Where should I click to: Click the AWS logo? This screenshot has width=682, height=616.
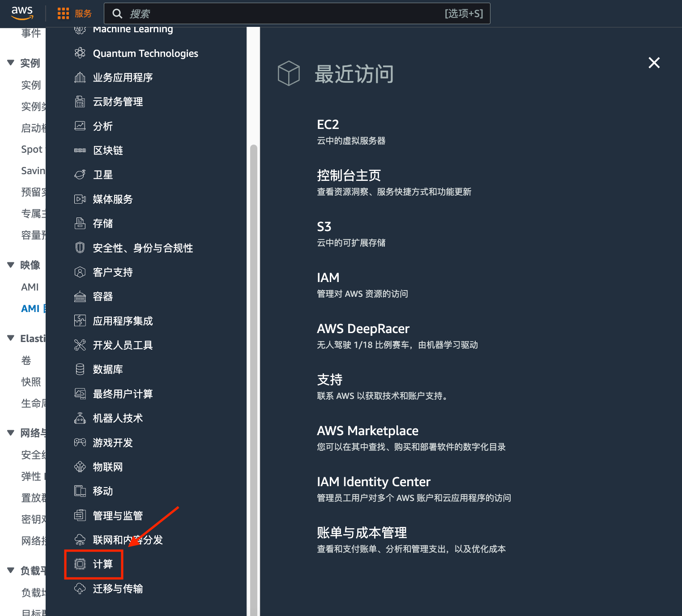[22, 13]
